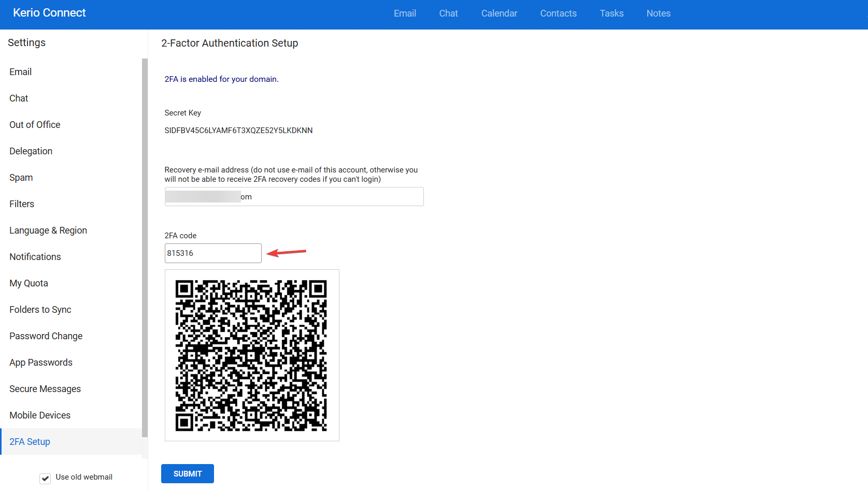The image size is (868, 491).
Task: Click the 2FA code input field
Action: [213, 253]
